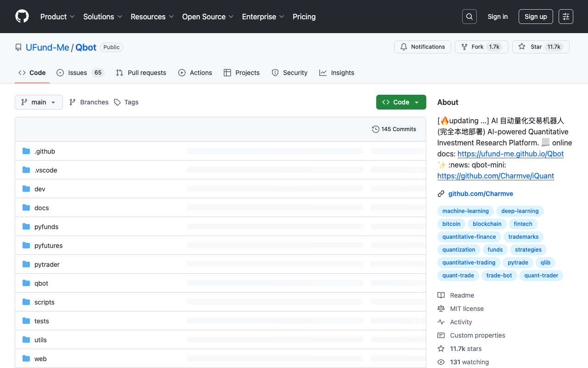Expand the Solutions menu
The height and width of the screenshot is (368, 588).
(x=103, y=17)
